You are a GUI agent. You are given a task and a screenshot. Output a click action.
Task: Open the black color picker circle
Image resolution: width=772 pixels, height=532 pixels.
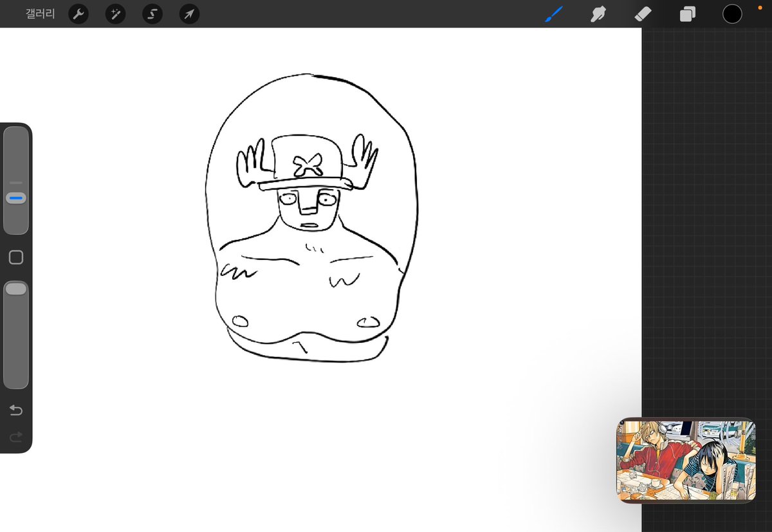pos(732,14)
